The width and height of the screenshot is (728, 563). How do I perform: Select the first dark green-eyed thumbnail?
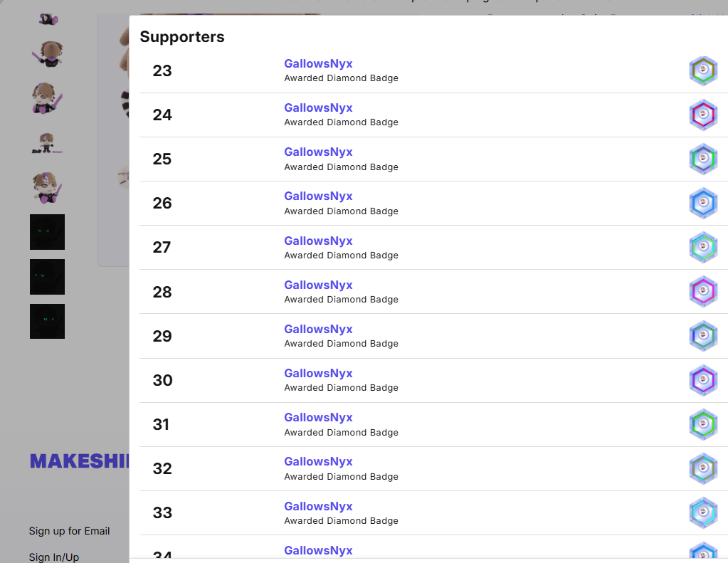47,232
